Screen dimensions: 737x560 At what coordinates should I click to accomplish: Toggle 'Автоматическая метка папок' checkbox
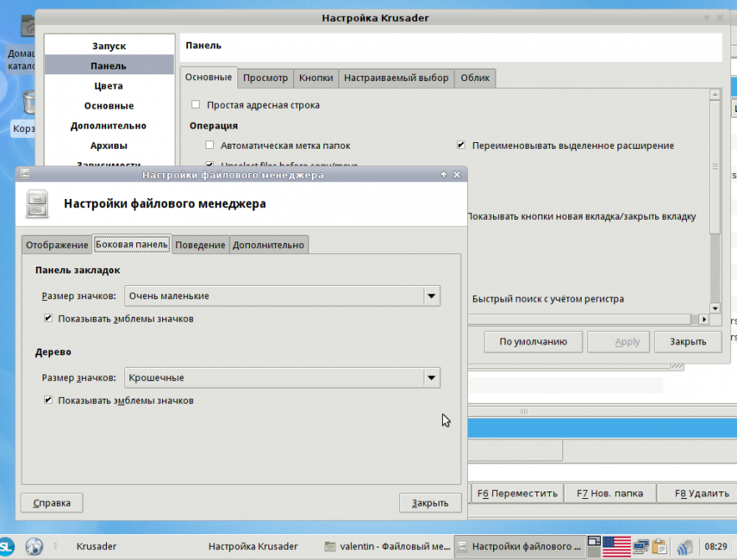pos(210,145)
